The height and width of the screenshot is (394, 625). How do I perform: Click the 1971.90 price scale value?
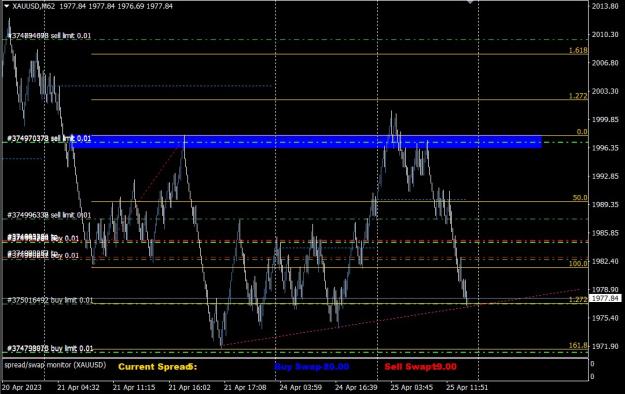coord(605,347)
